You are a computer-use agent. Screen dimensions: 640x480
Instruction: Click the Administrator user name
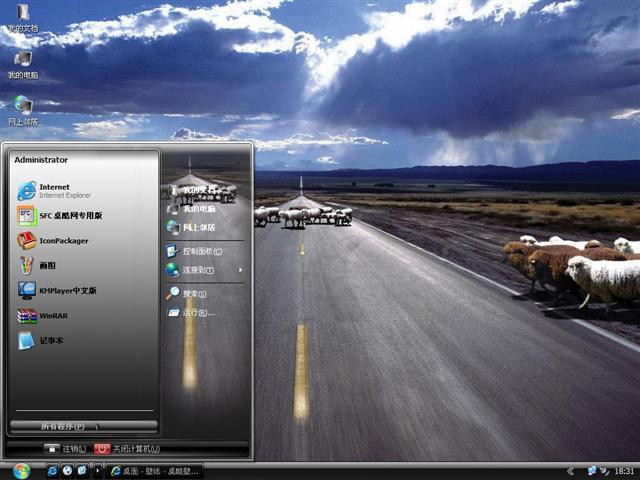click(41, 160)
